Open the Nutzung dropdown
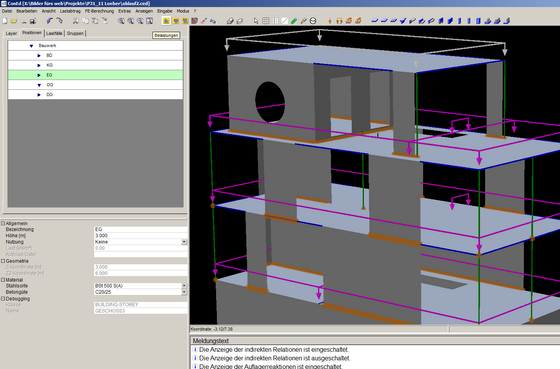 [184, 242]
